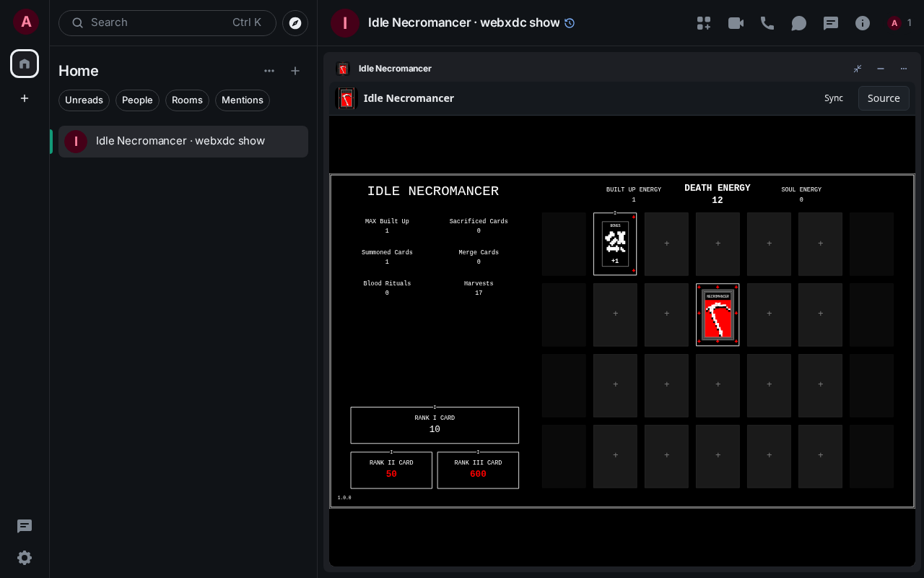Click the Source button
924x578 pixels.
point(884,98)
